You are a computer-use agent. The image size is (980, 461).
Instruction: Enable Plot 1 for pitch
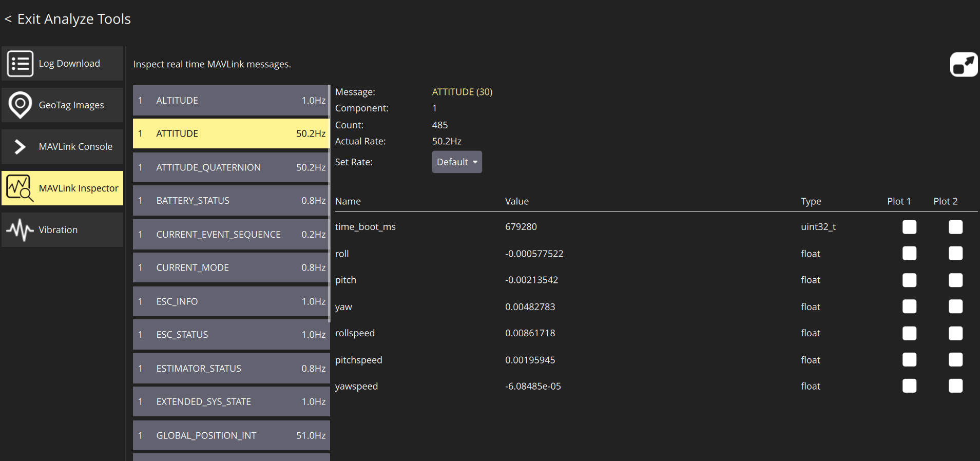[909, 280]
